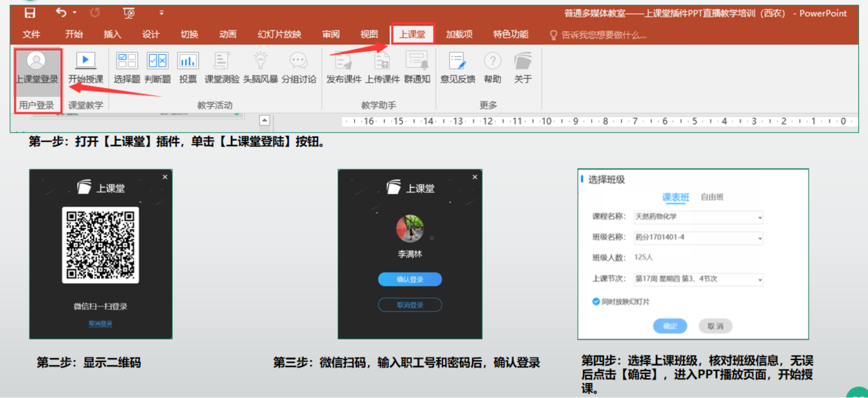Switch to the 上课堂 ribbon tab

(x=412, y=34)
